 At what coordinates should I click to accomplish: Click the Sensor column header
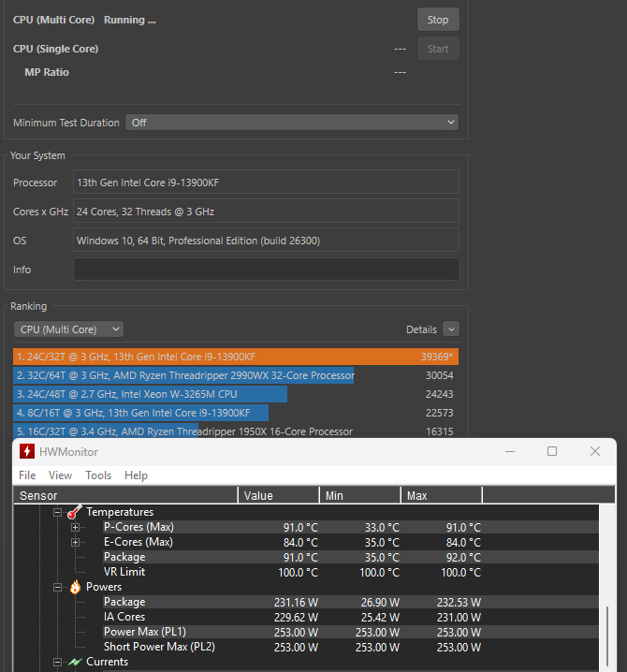pyautogui.click(x=125, y=495)
